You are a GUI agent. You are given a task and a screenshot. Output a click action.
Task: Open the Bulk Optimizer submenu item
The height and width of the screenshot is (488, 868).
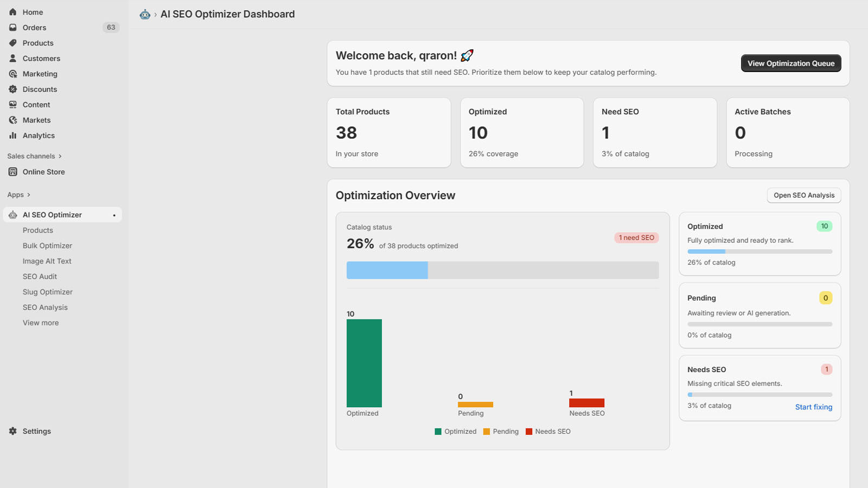(x=47, y=246)
